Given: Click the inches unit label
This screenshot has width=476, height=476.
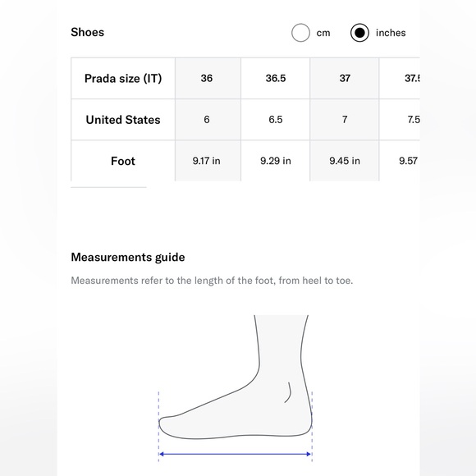Looking at the screenshot, I should point(391,33).
